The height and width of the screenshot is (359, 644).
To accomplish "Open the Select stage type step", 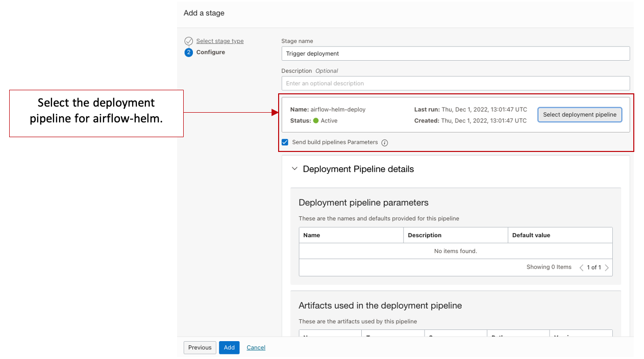I will coord(220,41).
